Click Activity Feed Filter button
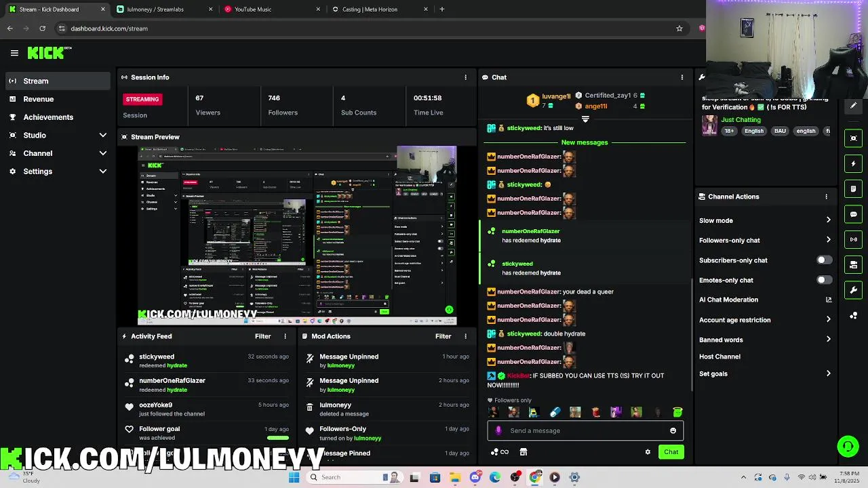Viewport: 868px width, 488px height. click(x=262, y=336)
